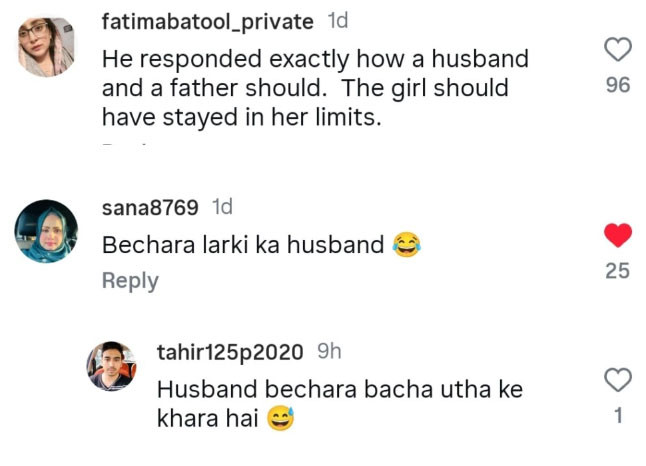The image size is (646, 466).
Task: Unlike sana8769's comment via the red heart
Action: [618, 235]
